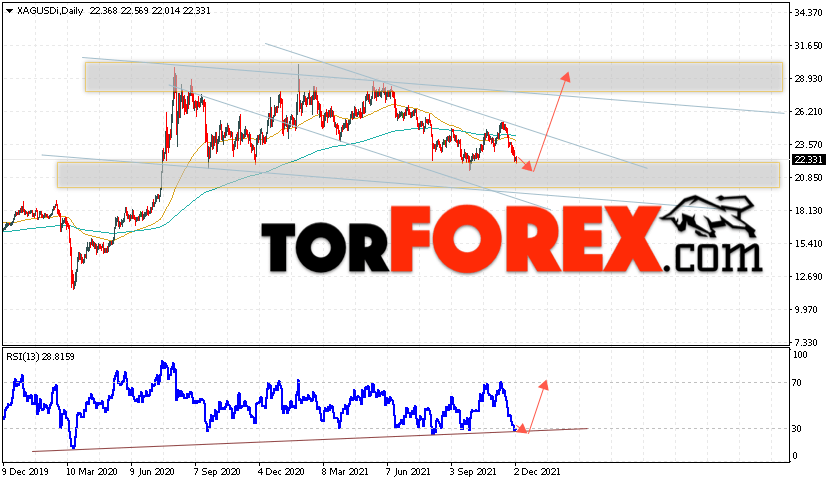
Task: Select price axis label 15.410
Action: tap(809, 244)
